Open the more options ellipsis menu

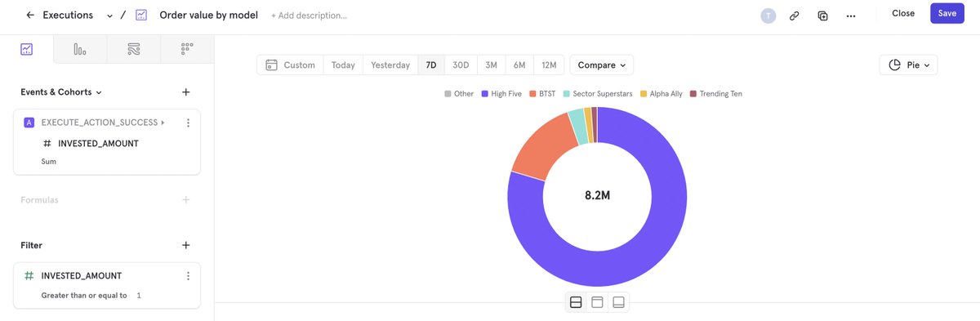coord(851,16)
